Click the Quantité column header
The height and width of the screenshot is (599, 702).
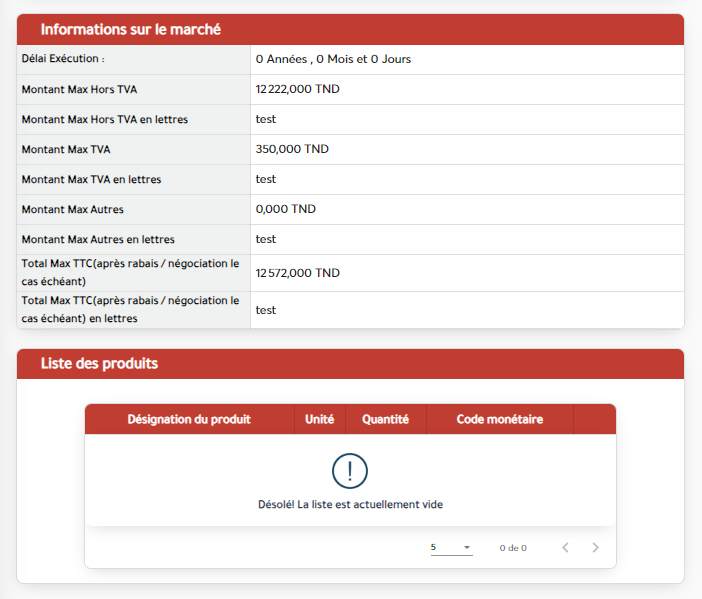[385, 419]
